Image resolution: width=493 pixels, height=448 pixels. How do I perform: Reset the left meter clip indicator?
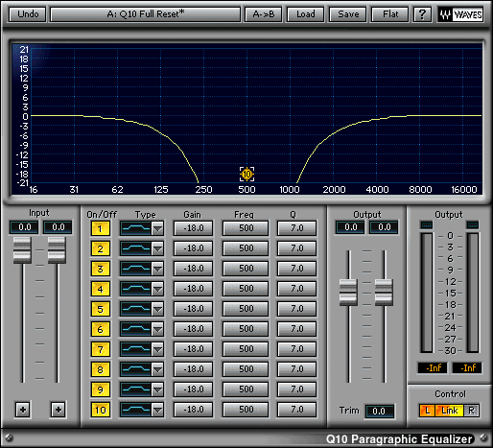coord(427,225)
